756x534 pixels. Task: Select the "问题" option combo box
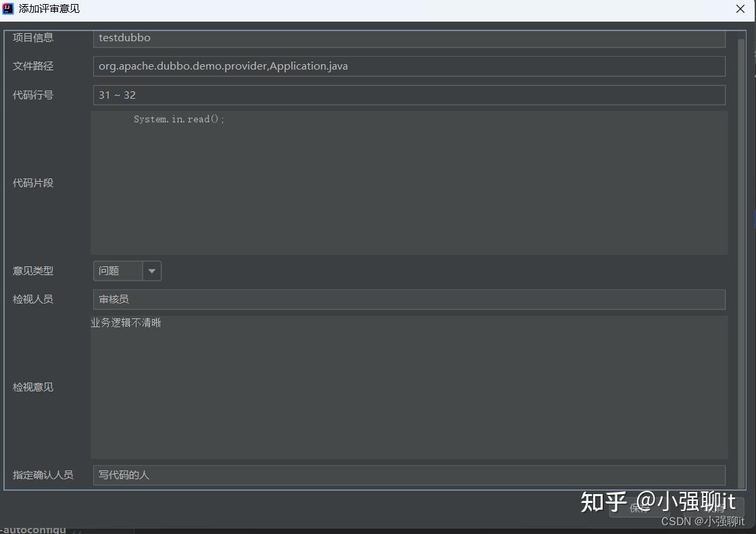point(118,270)
